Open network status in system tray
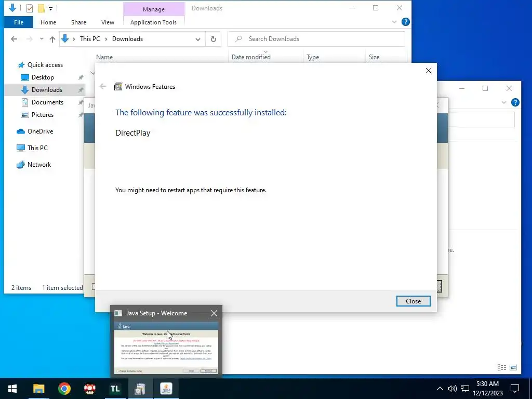The height and width of the screenshot is (399, 532). click(465, 389)
